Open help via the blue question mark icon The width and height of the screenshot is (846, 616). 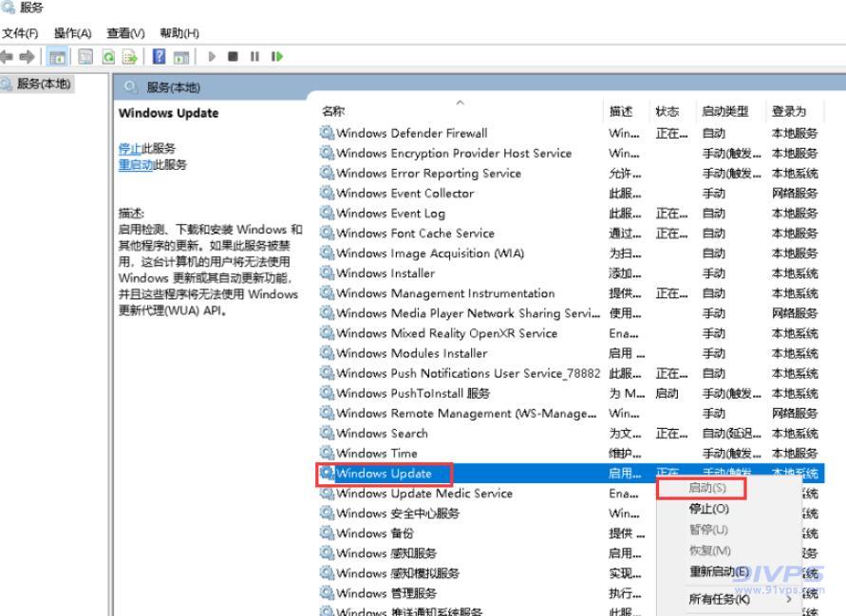(160, 56)
